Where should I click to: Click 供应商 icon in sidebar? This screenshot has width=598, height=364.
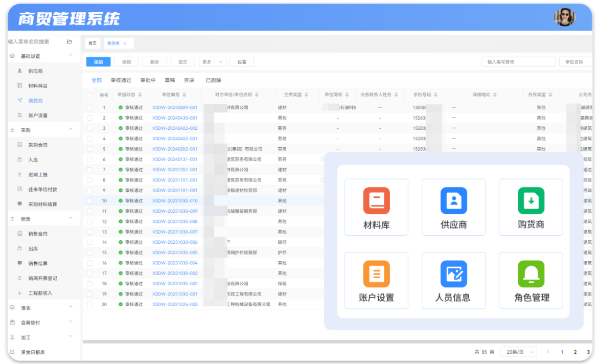20,71
